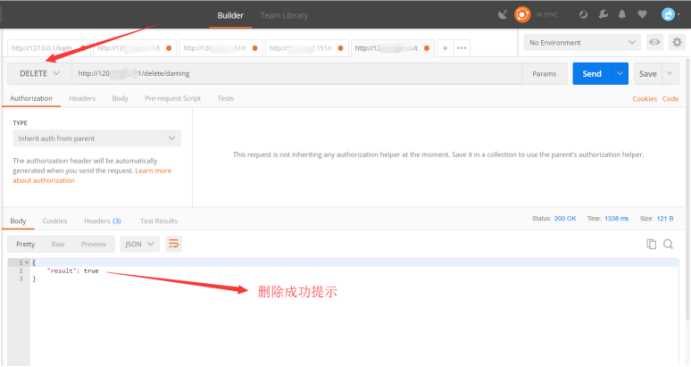Screen dimensions: 691x367
Task: Click the vertical scrollbar at right edge
Action: [688, 189]
